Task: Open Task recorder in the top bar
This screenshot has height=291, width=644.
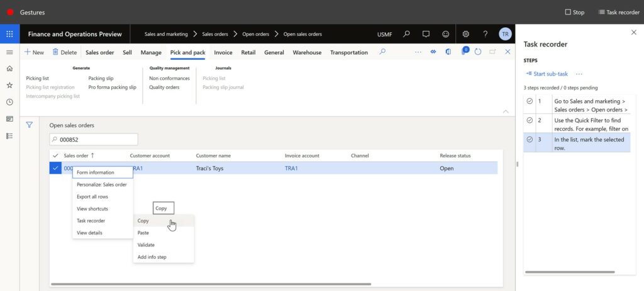Action: pos(619,13)
